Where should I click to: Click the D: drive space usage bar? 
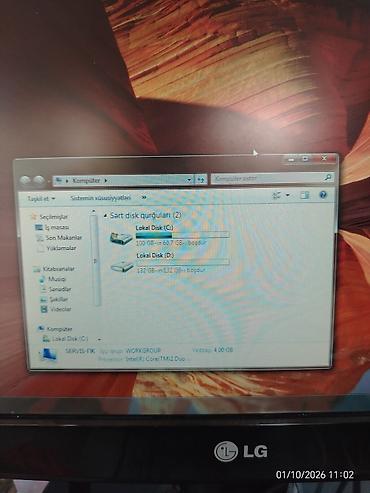183,262
